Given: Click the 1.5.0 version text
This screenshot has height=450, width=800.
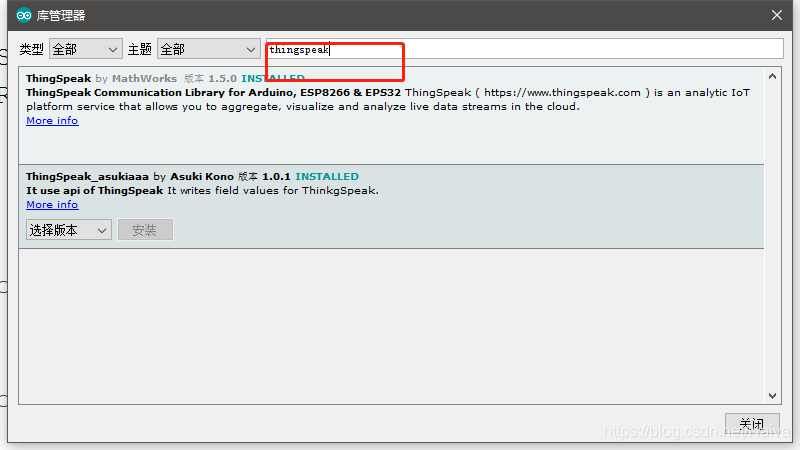Looking at the screenshot, I should coord(222,79).
